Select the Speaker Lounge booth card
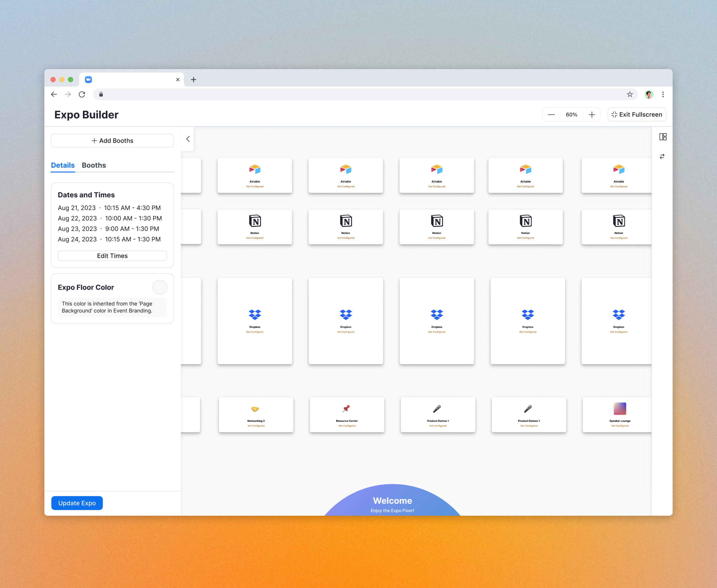This screenshot has width=717, height=588. pyautogui.click(x=619, y=415)
